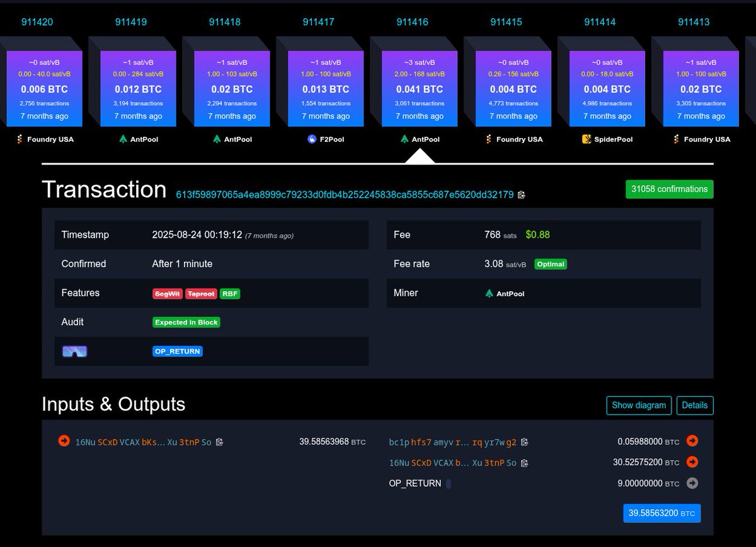Click the Taproot feature badge
Viewport: 756px width, 547px height.
point(202,294)
